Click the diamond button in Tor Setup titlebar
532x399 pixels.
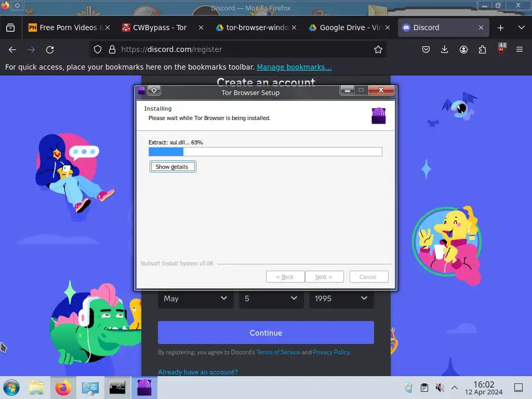coord(154,90)
